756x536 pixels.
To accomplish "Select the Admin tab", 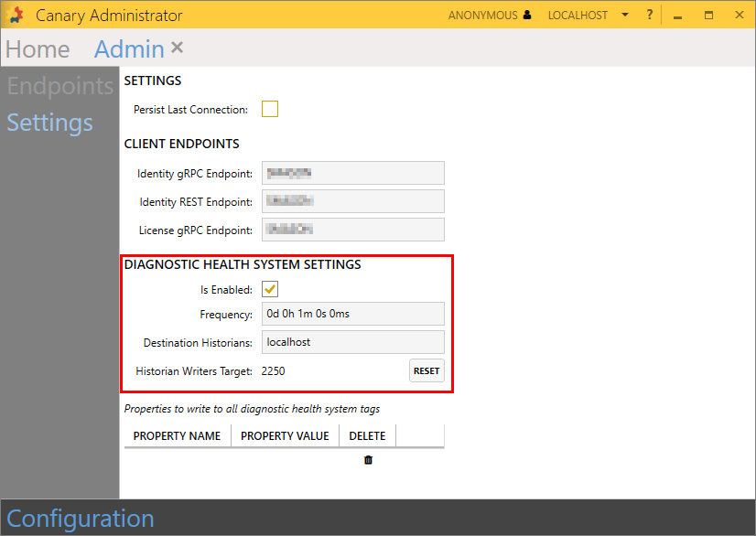I will [x=129, y=49].
